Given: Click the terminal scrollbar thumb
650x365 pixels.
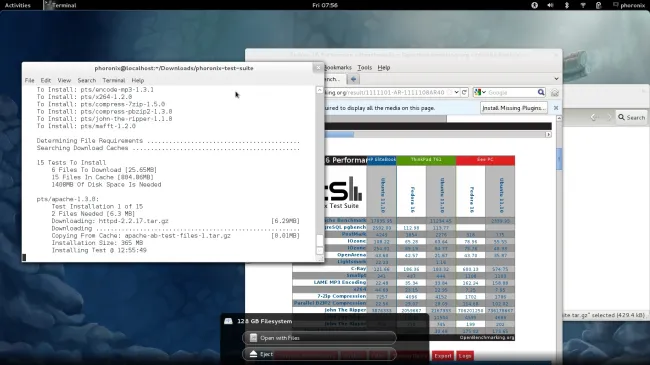Looking at the screenshot, I should point(319,240).
